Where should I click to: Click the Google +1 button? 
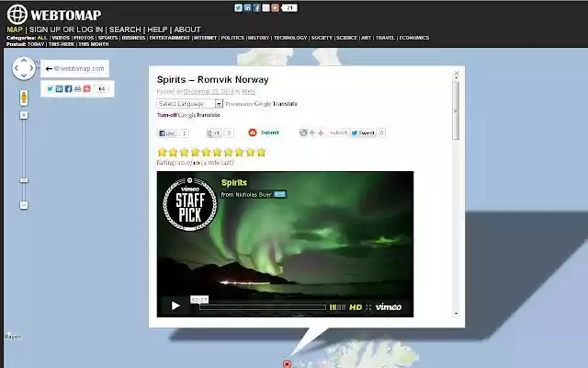[214, 132]
